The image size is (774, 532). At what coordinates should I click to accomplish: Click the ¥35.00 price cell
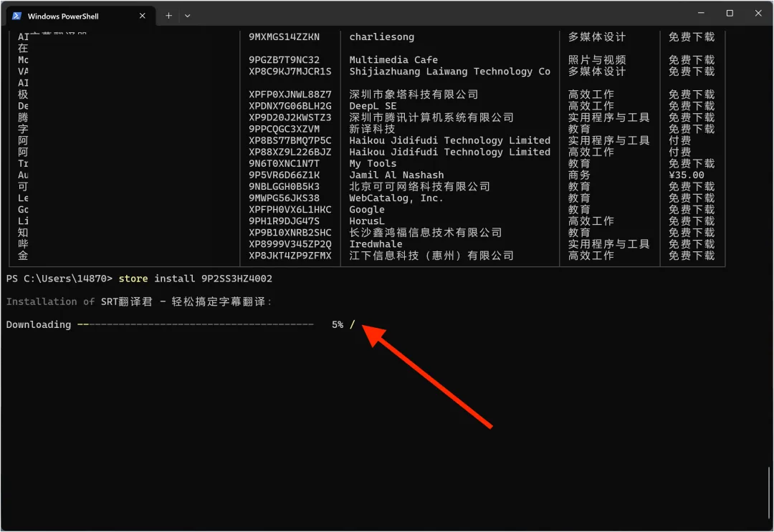pyautogui.click(x=686, y=175)
